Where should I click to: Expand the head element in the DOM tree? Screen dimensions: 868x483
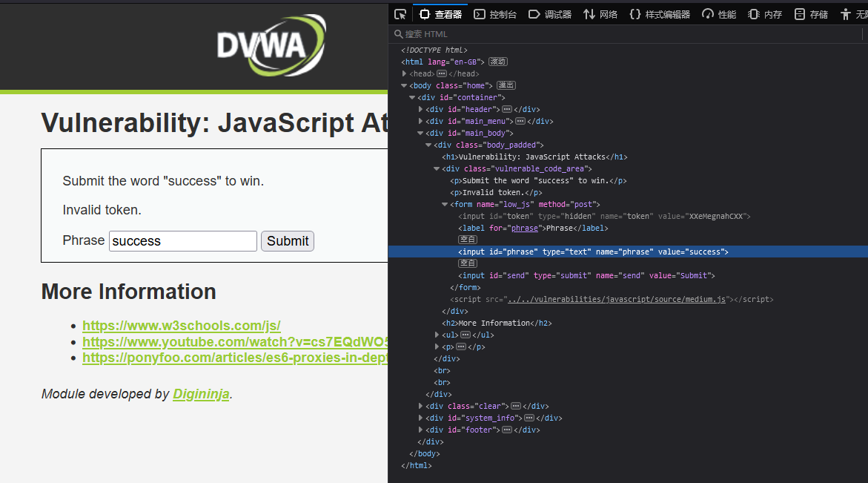[404, 73]
